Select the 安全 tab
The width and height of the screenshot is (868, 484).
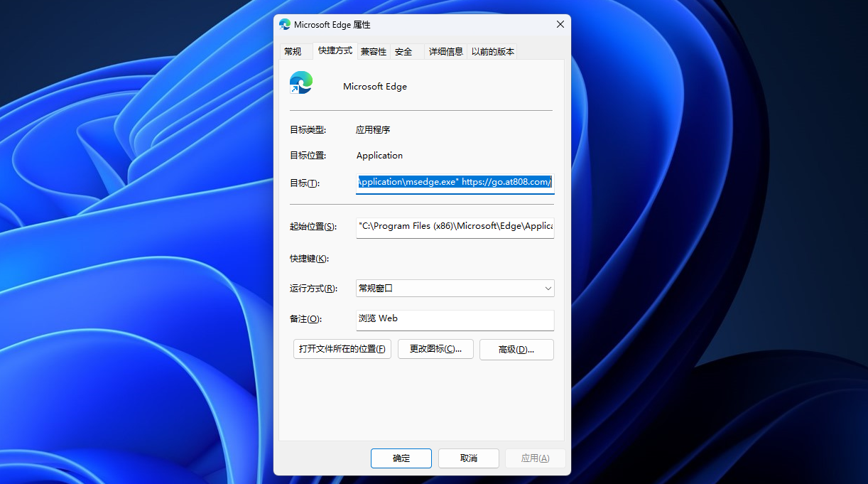pos(403,50)
